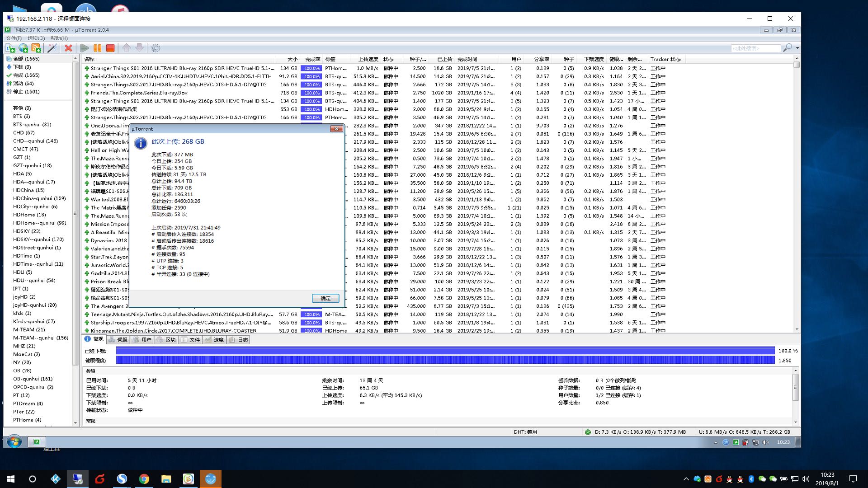Select the CHD--qunhui (143) label
This screenshot has width=868, height=488.
click(x=35, y=141)
